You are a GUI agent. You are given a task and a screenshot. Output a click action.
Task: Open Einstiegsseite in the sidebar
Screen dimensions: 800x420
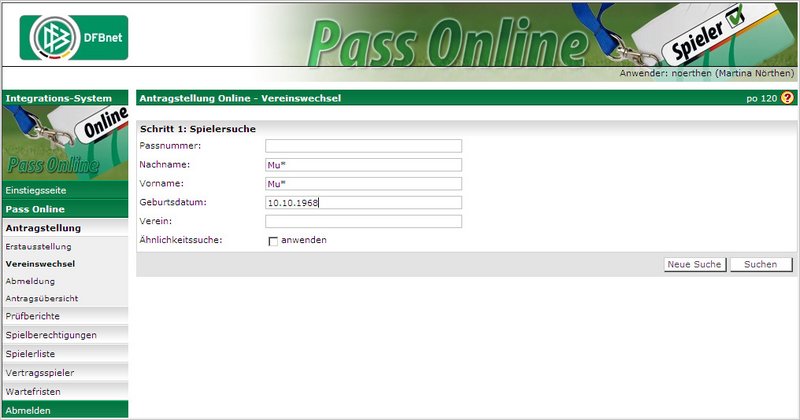pos(34,190)
